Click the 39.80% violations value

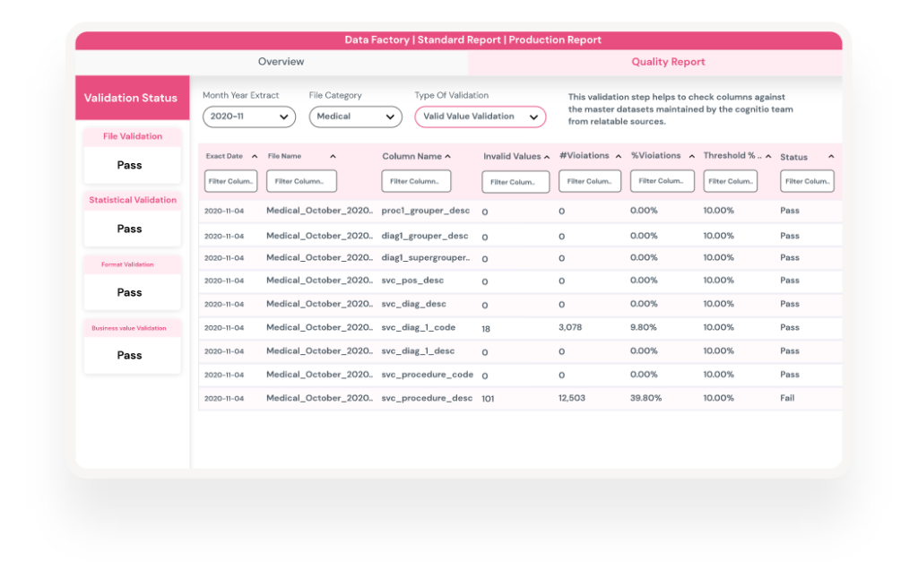[645, 398]
